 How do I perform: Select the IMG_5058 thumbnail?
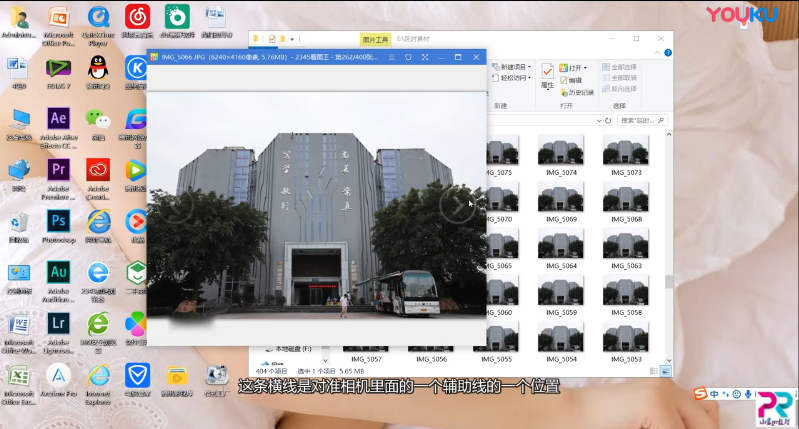pyautogui.click(x=626, y=296)
